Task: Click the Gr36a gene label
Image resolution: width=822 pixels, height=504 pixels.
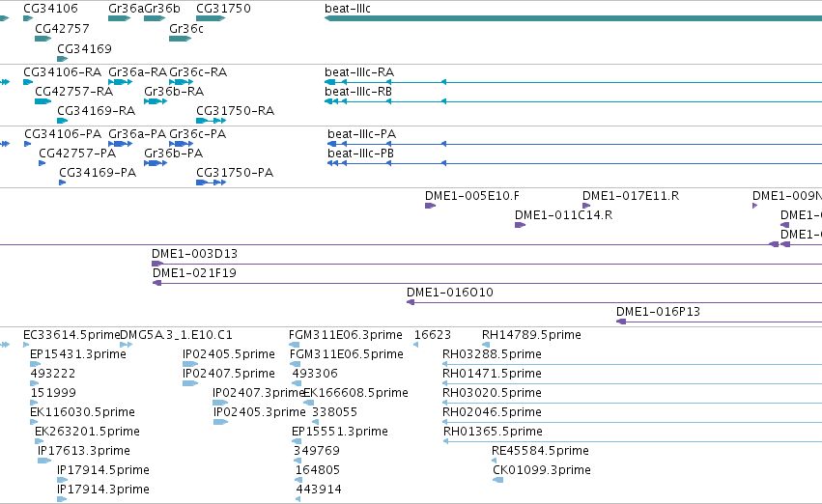Action: click(x=126, y=9)
